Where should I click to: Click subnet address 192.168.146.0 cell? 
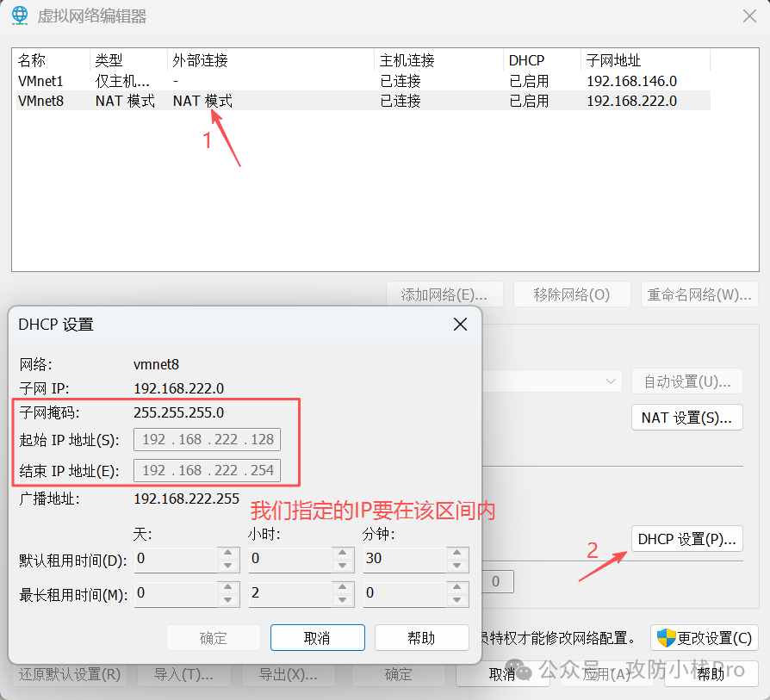631,81
